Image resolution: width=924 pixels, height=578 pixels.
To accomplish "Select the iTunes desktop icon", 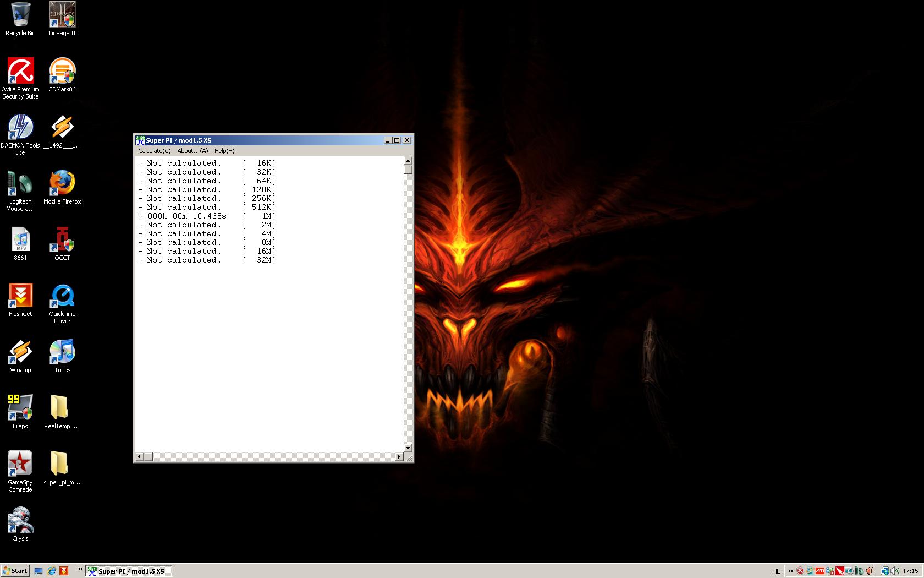I will coord(62,356).
